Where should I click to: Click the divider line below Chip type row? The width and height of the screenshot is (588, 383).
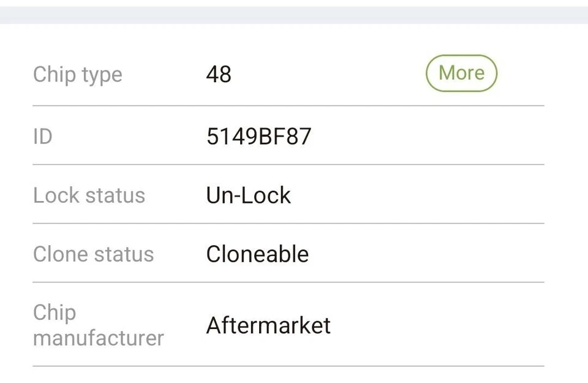[x=288, y=105]
